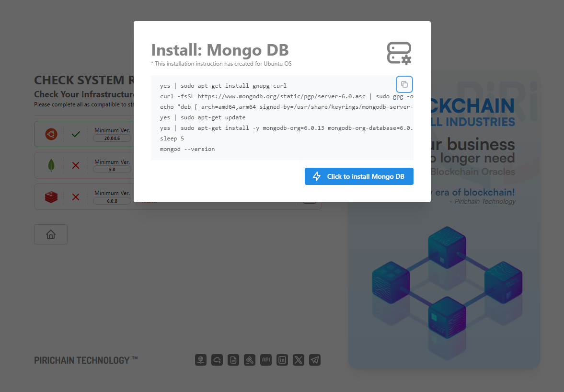Select the minimum version field showing 5.0
The image size is (564, 392).
click(112, 169)
